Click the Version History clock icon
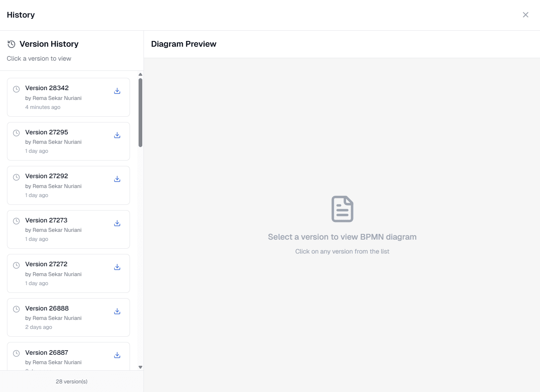The width and height of the screenshot is (540, 392). coord(11,44)
